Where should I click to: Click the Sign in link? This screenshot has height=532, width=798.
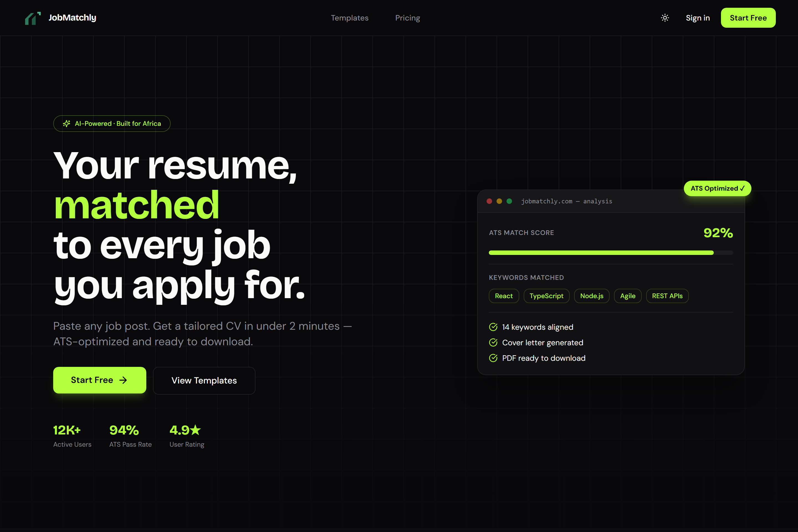698,18
